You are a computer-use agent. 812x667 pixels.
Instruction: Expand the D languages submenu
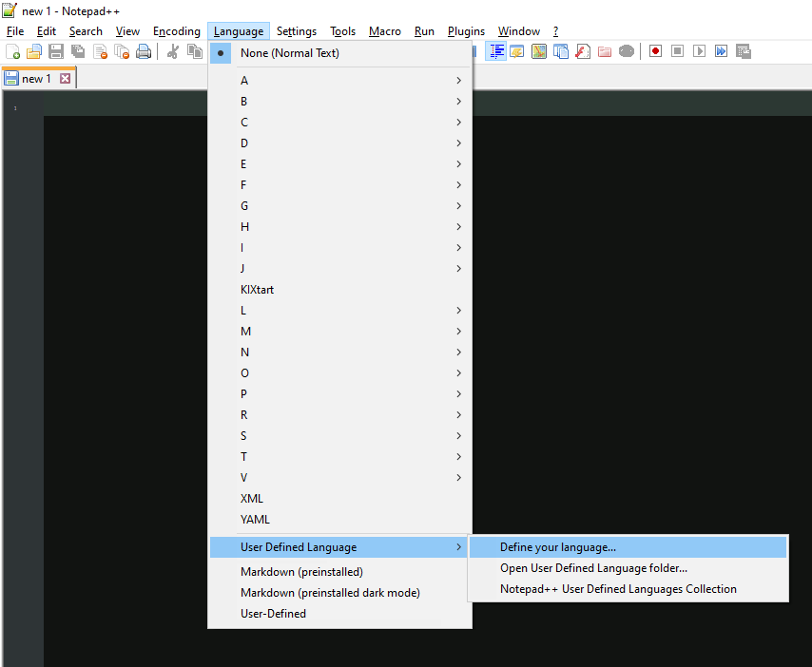click(x=339, y=143)
